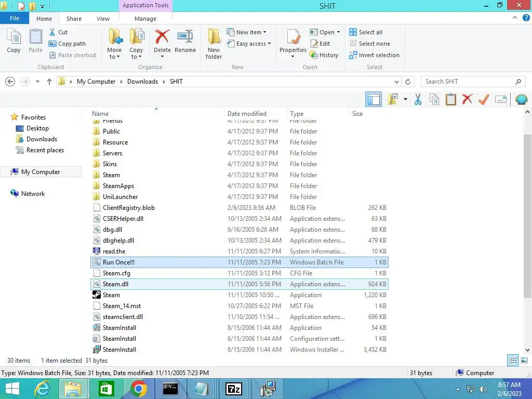Image resolution: width=532 pixels, height=399 pixels.
Task: Click the My Computer breadcrumb in address bar
Action: (96, 82)
